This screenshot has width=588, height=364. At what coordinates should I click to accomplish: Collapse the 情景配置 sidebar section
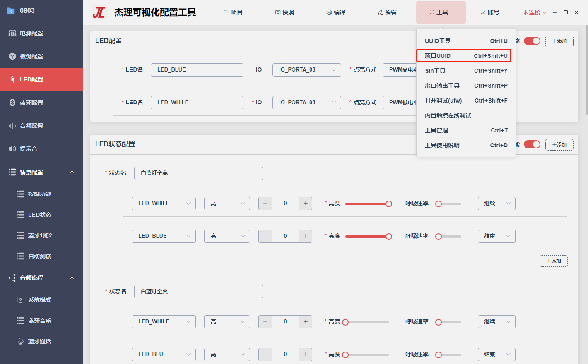pyautogui.click(x=72, y=172)
